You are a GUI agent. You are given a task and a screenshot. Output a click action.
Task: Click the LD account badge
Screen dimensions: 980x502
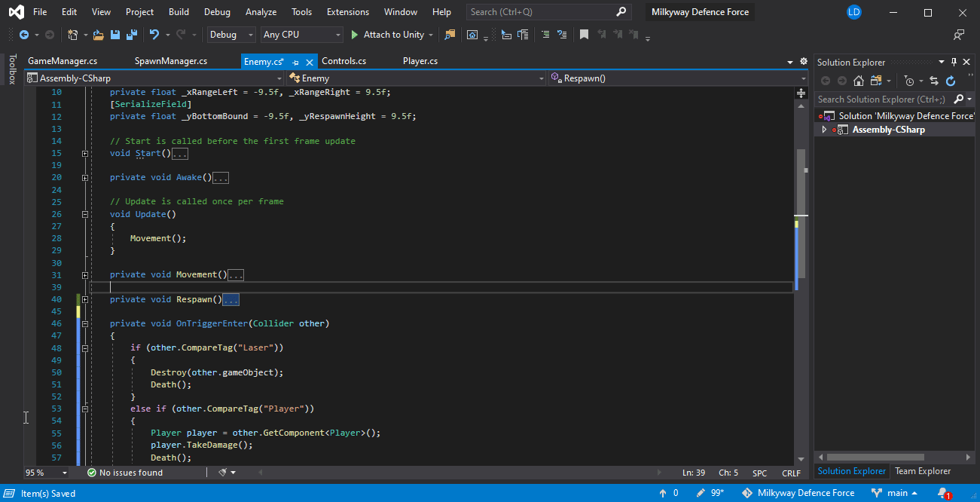click(x=853, y=12)
